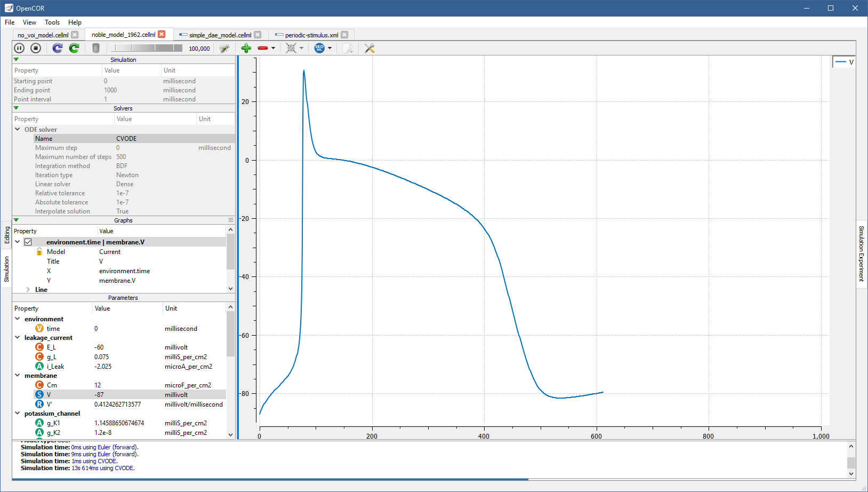The width and height of the screenshot is (868, 492).
Task: Collapse the ODE solver tree node
Action: tap(18, 129)
